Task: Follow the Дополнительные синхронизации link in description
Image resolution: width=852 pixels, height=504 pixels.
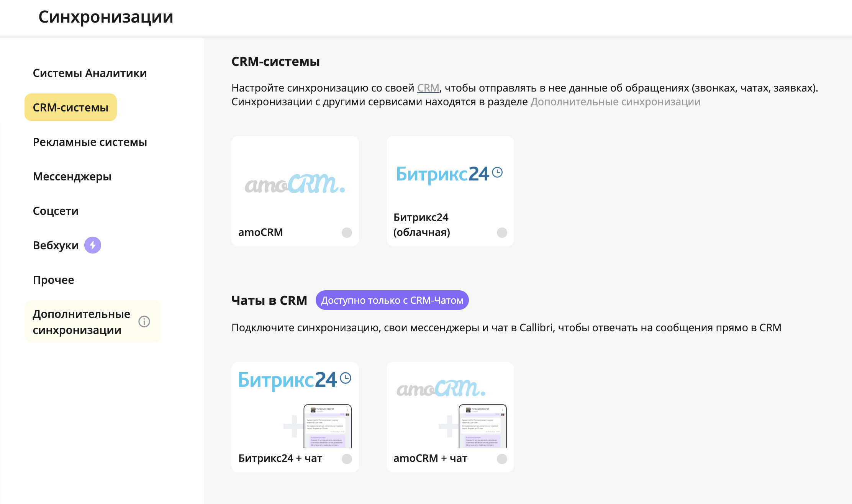Action: 615,101
